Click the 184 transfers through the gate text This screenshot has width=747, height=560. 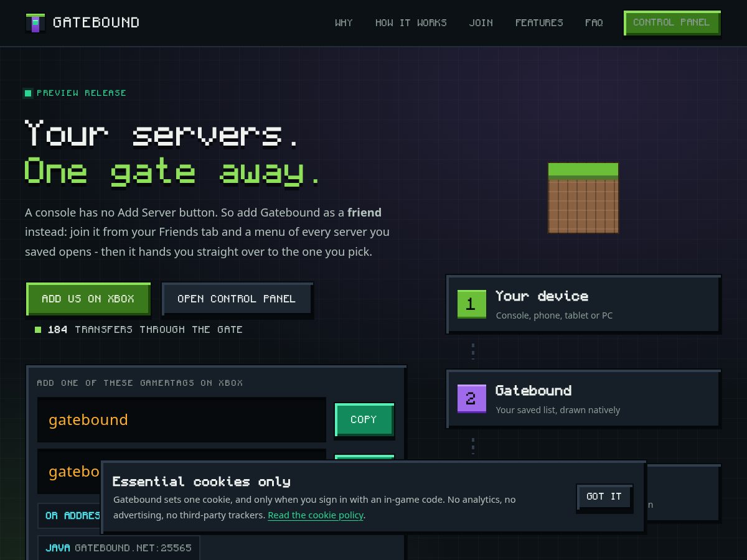pyautogui.click(x=145, y=330)
